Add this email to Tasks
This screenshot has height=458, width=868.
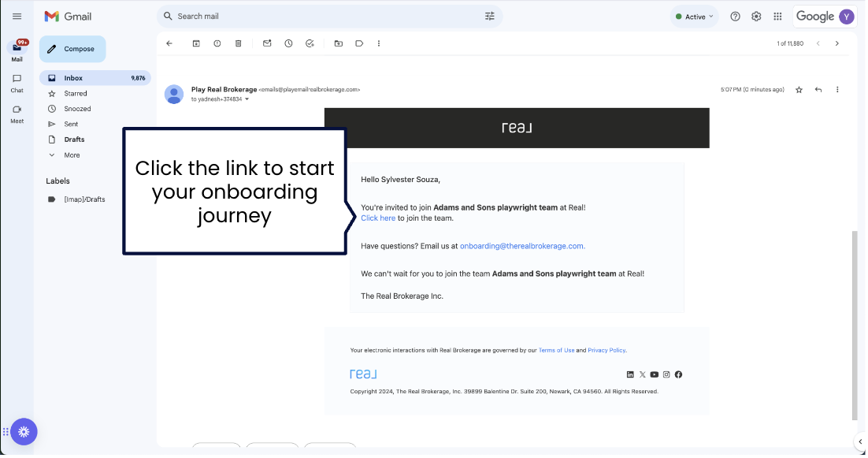coord(310,43)
